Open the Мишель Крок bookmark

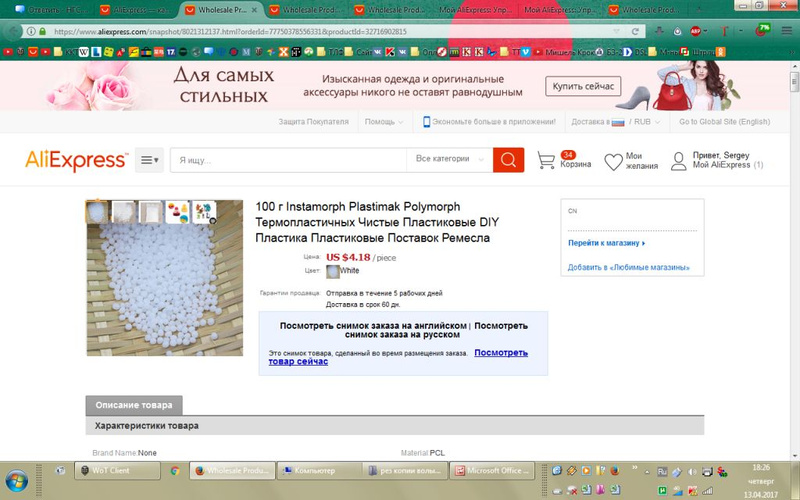(x=564, y=52)
